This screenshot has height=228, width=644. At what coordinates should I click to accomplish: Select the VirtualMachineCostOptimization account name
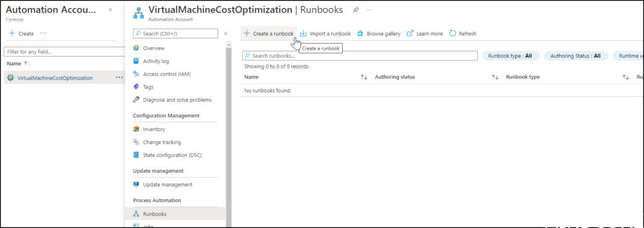[x=55, y=78]
